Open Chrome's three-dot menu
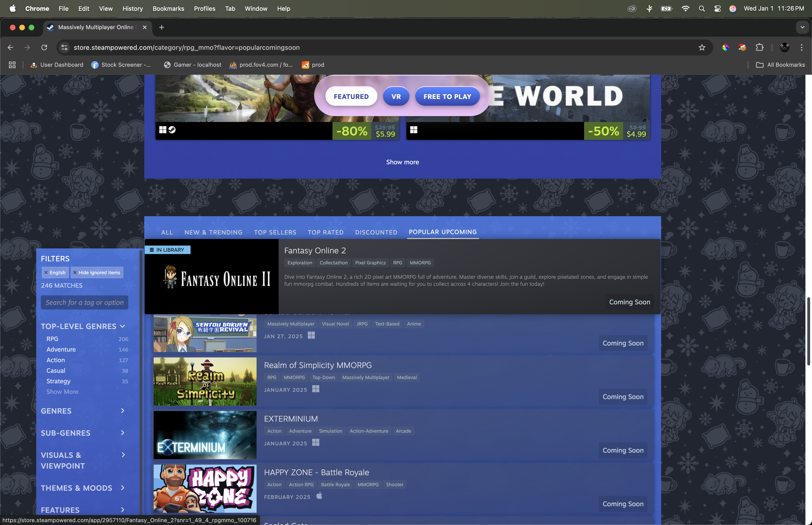812x525 pixels. click(801, 47)
